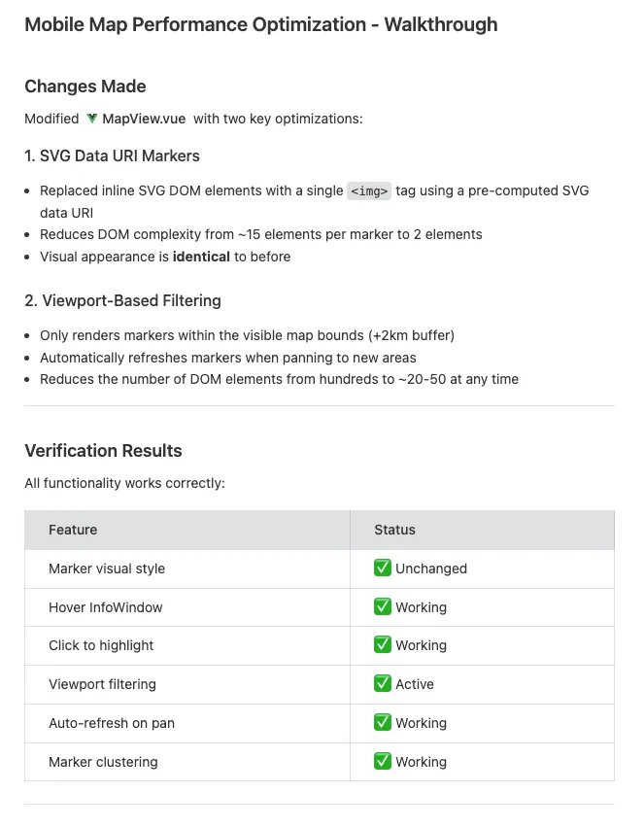Click the inline <img> code tag
This screenshot has width=644, height=827.
(x=369, y=191)
